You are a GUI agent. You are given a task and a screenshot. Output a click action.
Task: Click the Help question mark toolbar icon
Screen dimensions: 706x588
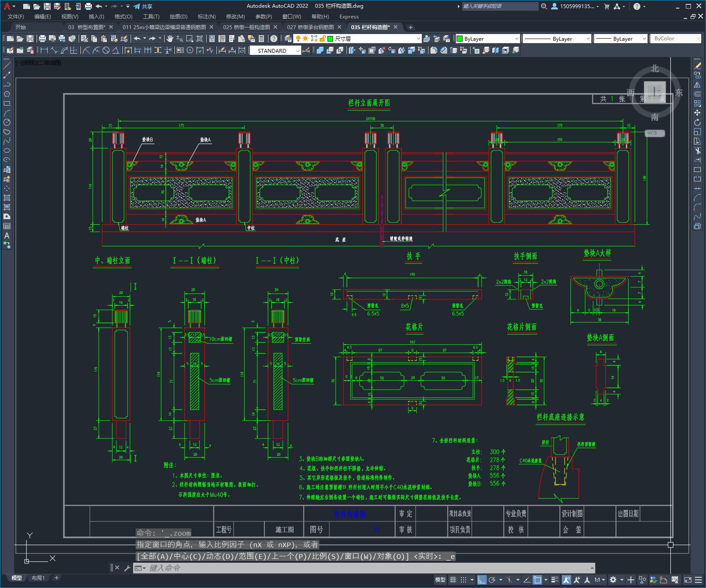point(274,39)
